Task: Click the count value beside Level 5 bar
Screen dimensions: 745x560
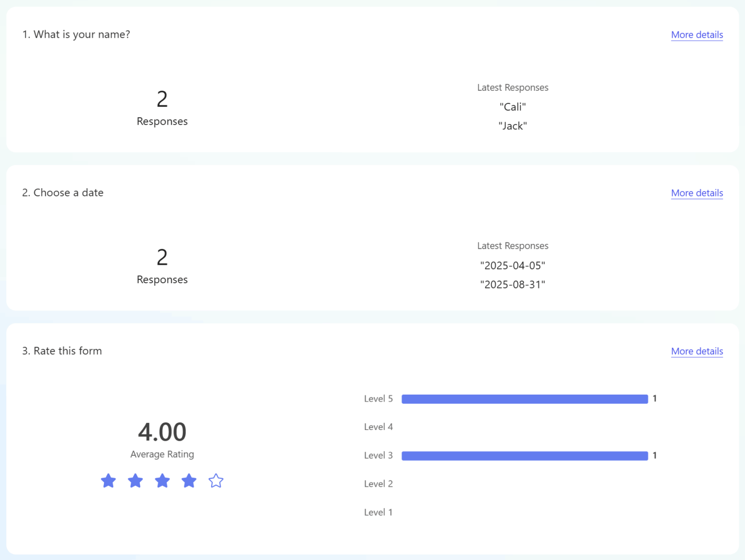Action: point(655,399)
